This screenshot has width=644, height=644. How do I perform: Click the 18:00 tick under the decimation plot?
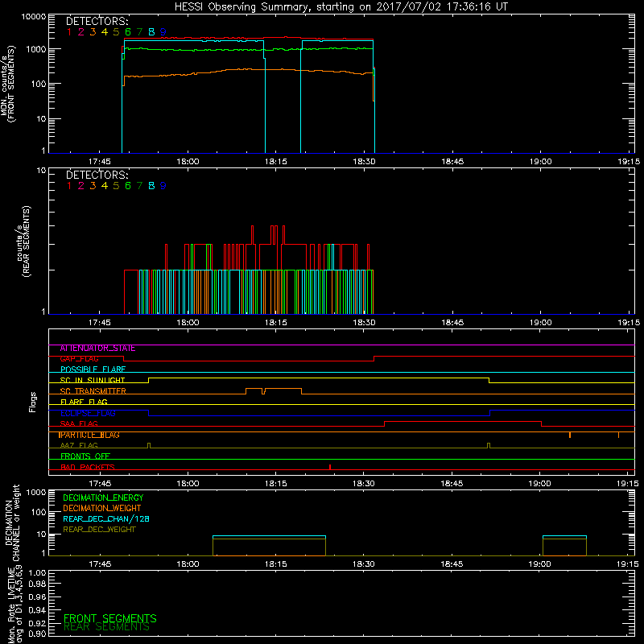pyautogui.click(x=188, y=564)
